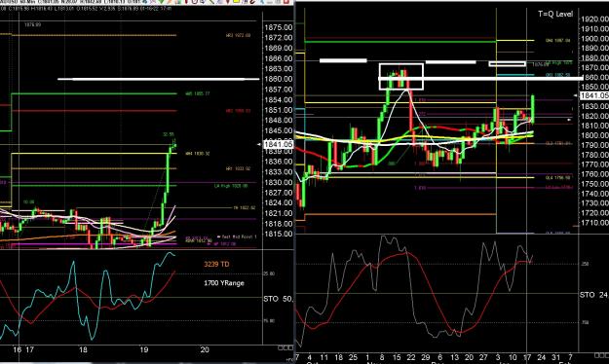The height and width of the screenshot is (364, 609).
Task: Click 1790.00 on the right chart price axis
Action: [594, 145]
